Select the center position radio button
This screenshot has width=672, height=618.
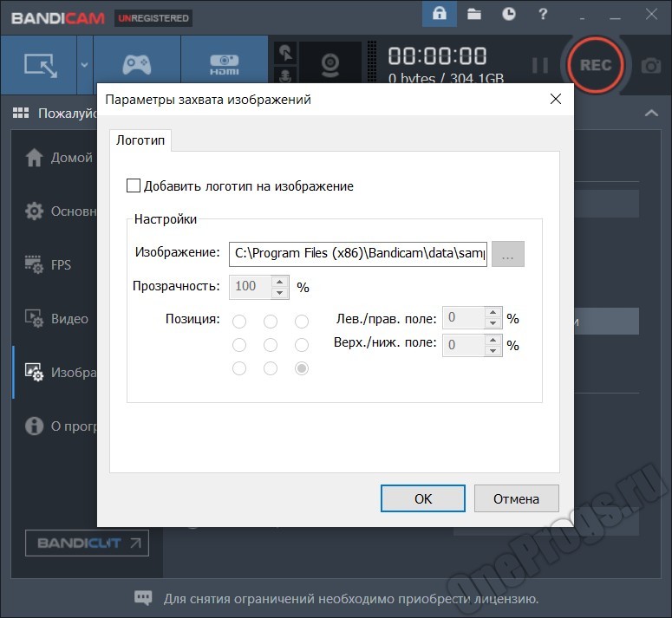(271, 345)
